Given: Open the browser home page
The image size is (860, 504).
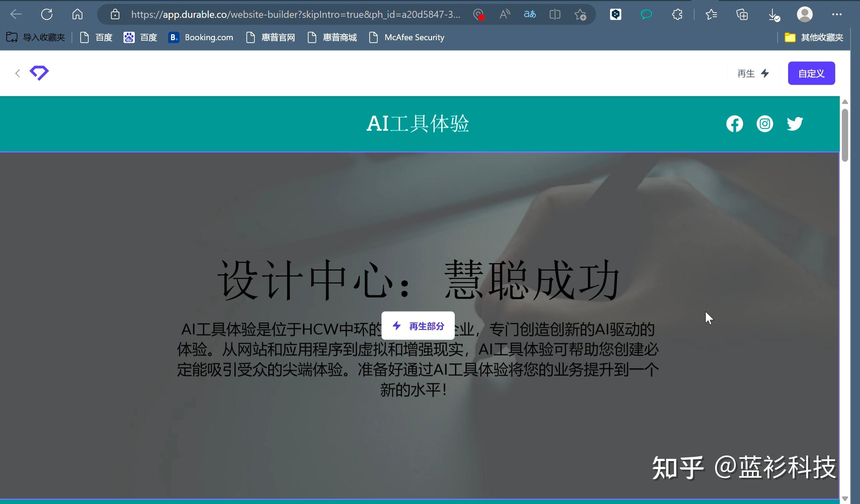Looking at the screenshot, I should (77, 14).
